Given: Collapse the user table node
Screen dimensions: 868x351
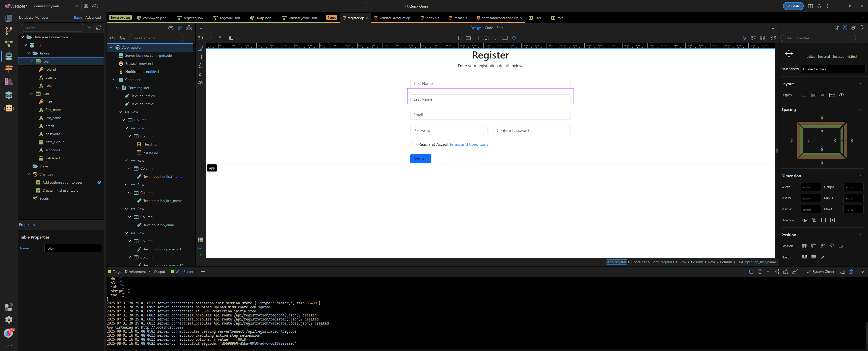Looking at the screenshot, I should (32, 94).
